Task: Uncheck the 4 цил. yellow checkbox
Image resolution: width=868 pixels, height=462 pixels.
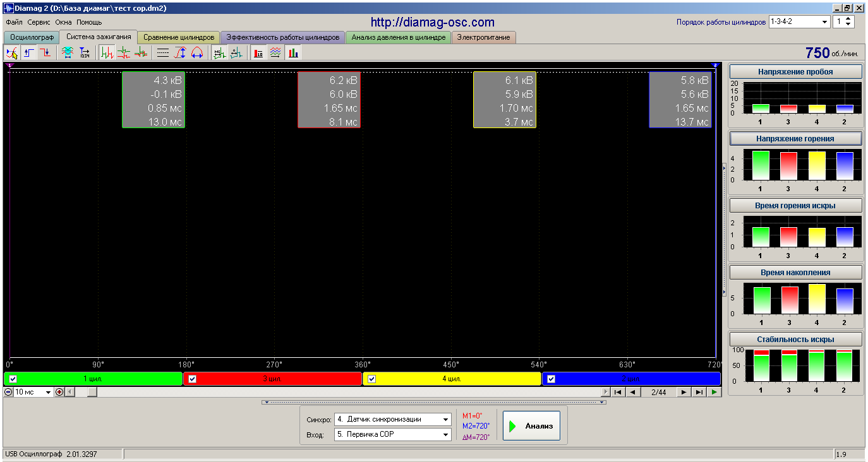Action: 372,379
